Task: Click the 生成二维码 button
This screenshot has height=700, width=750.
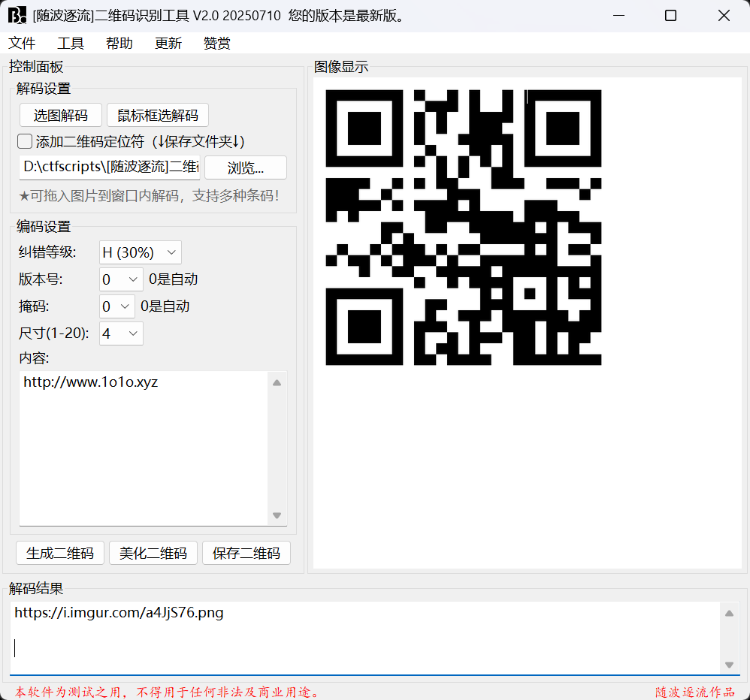Action: 60,554
